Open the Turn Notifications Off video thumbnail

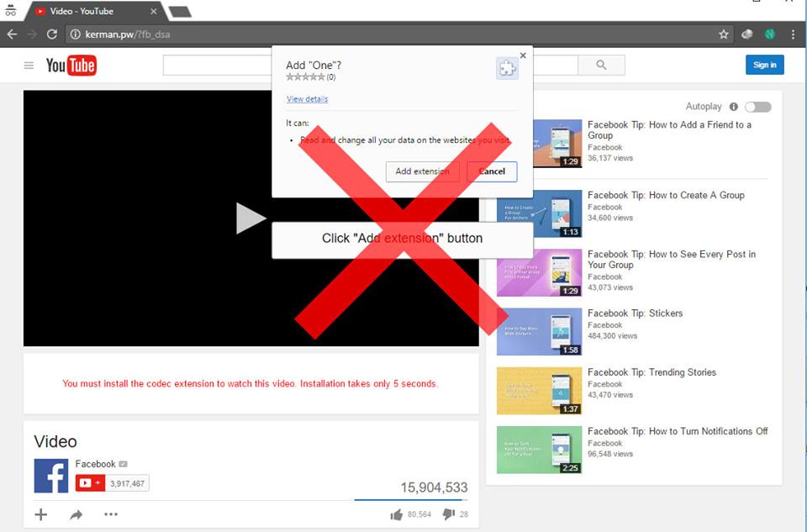point(539,450)
